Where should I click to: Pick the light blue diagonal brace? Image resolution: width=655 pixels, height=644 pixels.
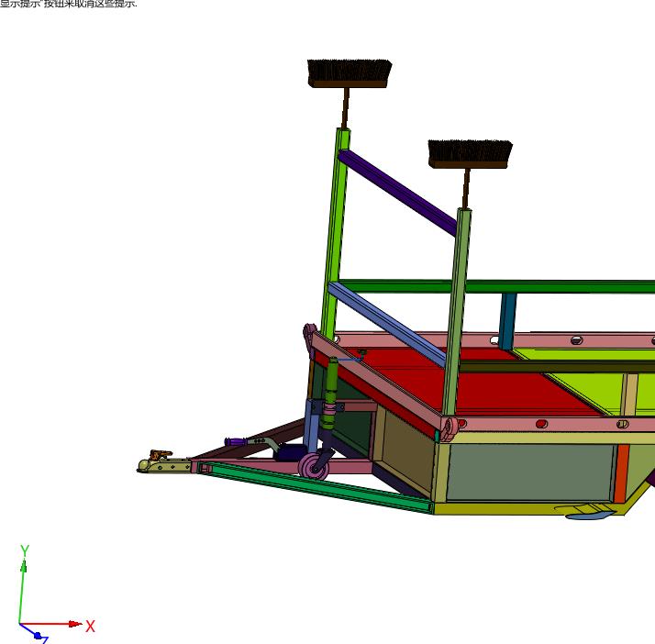coord(386,324)
